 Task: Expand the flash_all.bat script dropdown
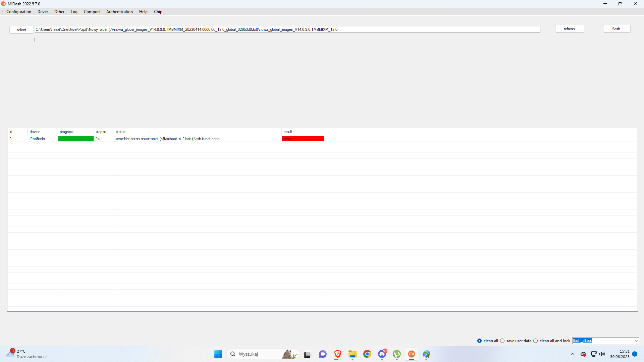[636, 341]
